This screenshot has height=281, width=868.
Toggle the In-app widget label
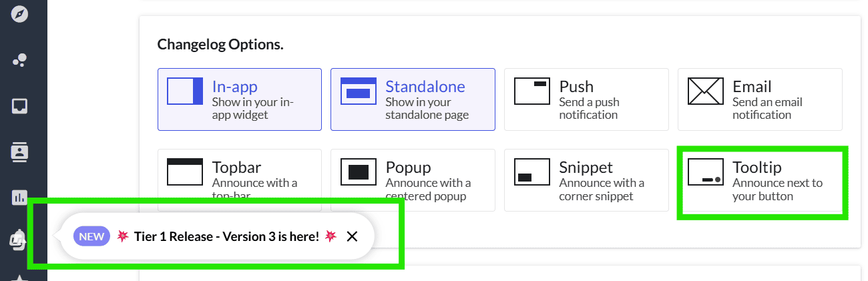point(240,99)
